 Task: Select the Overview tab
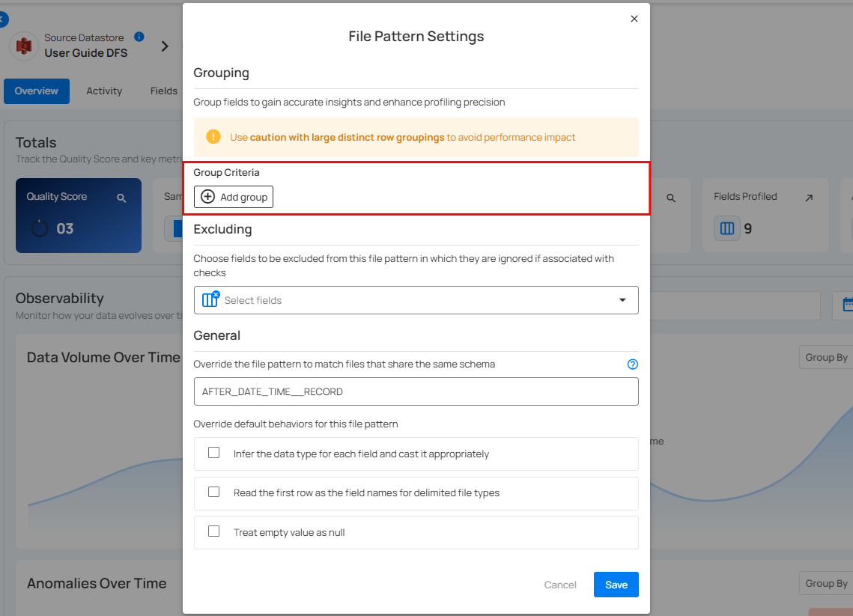coord(37,91)
